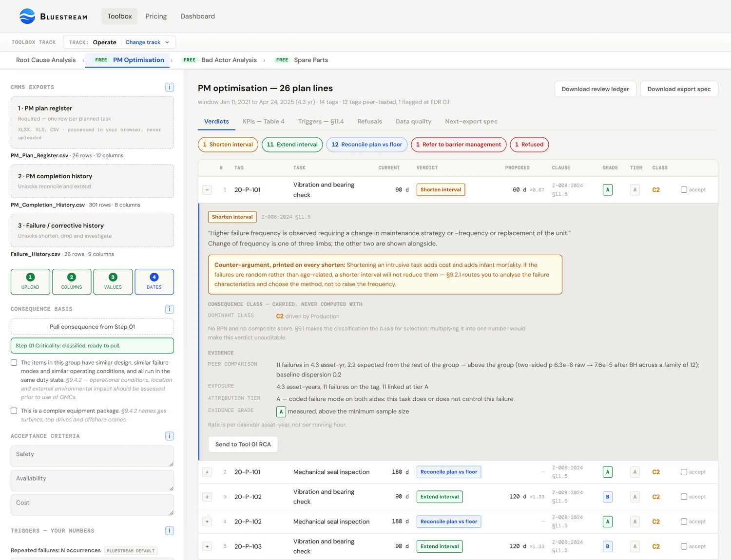Click Extend interval verdict for 20-P-103
Viewport: 731px width, 560px height.
440,546
